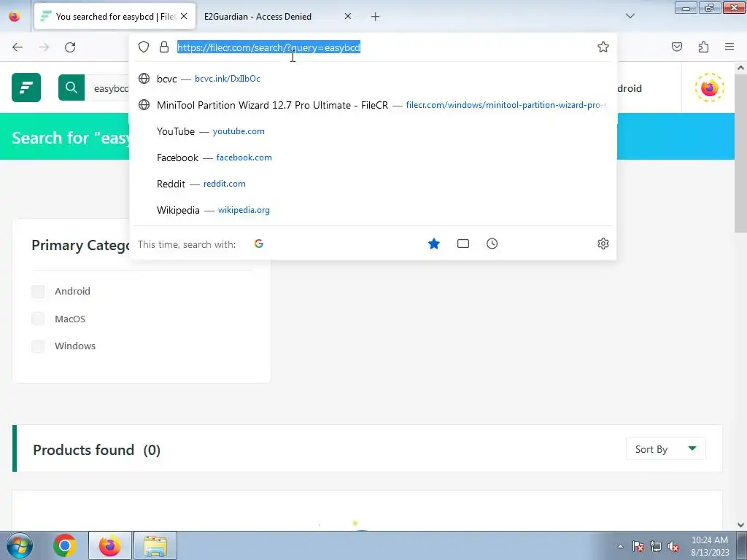Search bookmarks with the blue star icon
The width and height of the screenshot is (747, 560).
pos(434,244)
